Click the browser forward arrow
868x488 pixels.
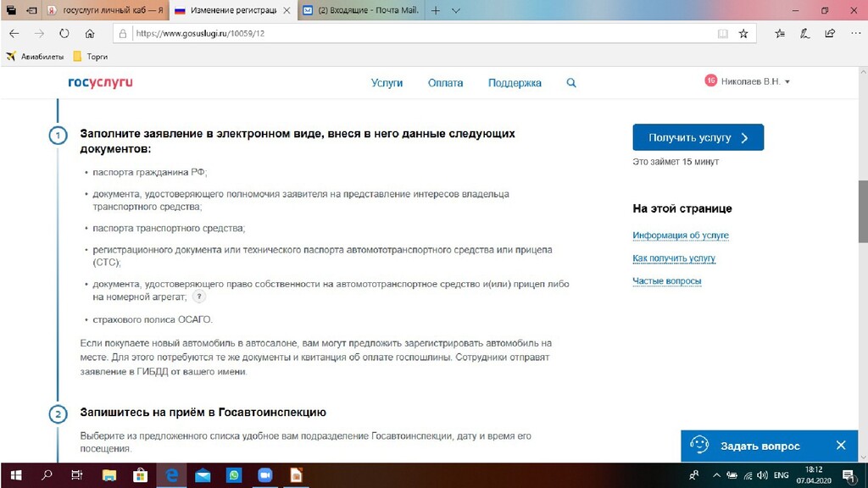point(39,34)
